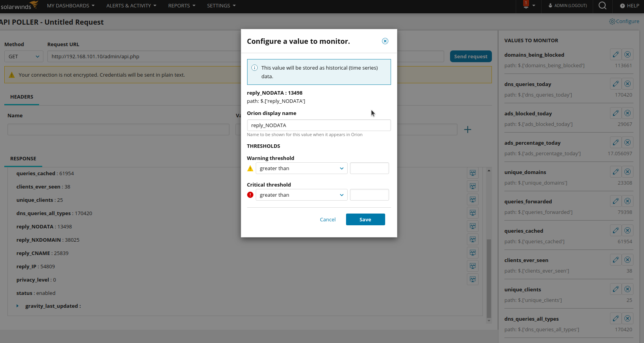Select the Headers tab
The width and height of the screenshot is (644, 343).
pos(22,97)
